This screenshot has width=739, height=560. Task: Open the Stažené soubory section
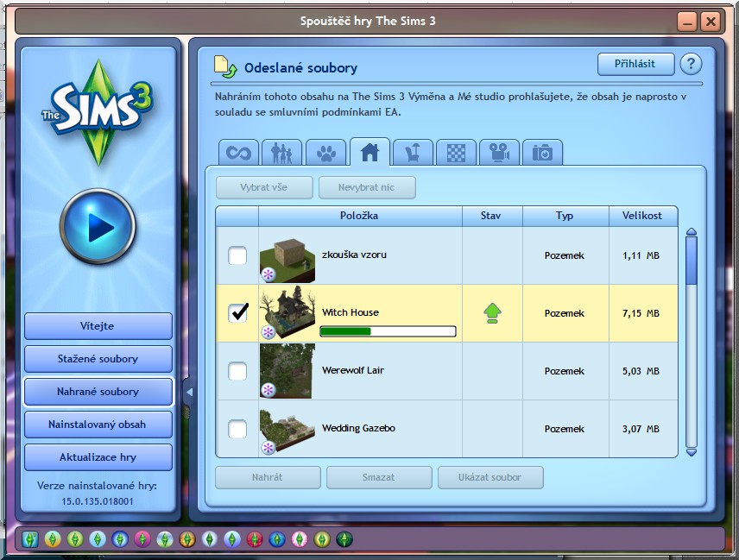click(x=98, y=359)
